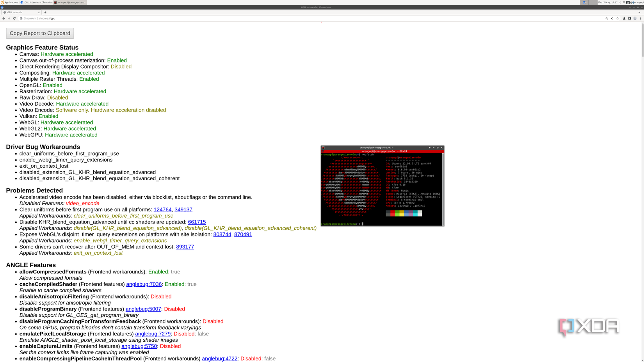
Task: Open the clock showing Thu 7 May, 17:37
Action: tap(608, 2)
